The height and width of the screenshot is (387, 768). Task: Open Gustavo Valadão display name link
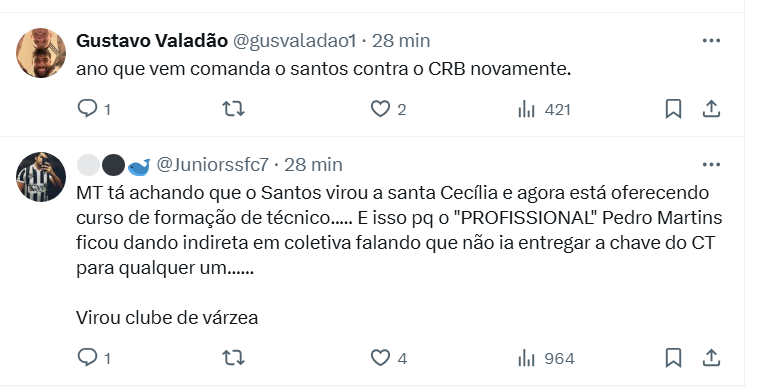click(152, 41)
